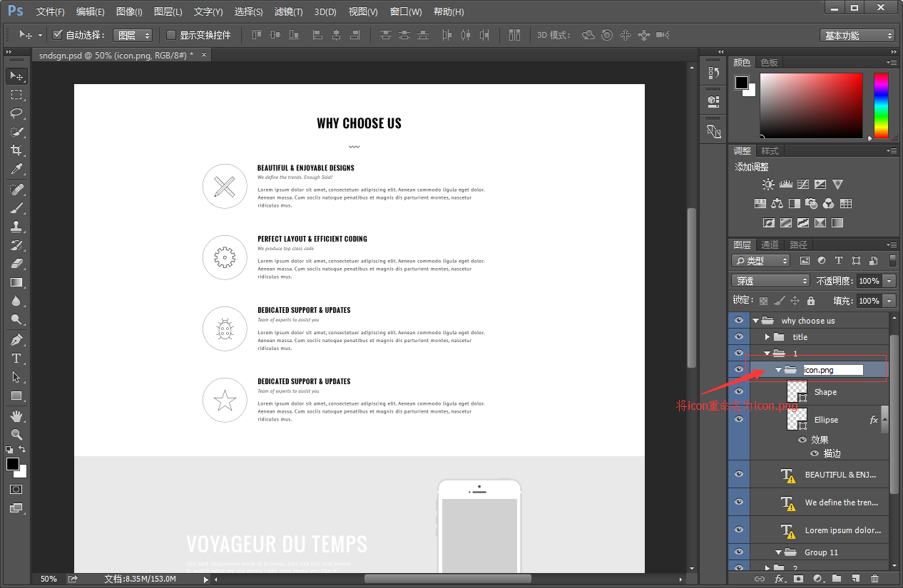
Task: Add Brightness/Contrast adjustment icon
Action: 768,185
